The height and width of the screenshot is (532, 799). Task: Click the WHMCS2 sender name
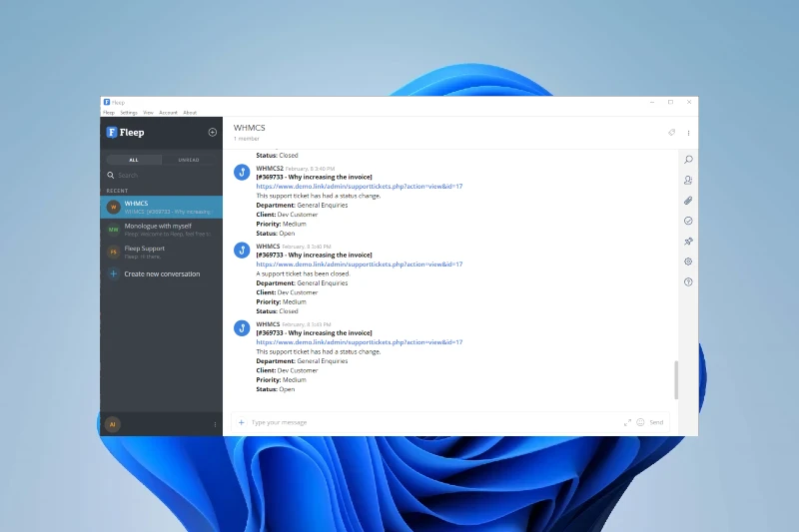point(270,168)
